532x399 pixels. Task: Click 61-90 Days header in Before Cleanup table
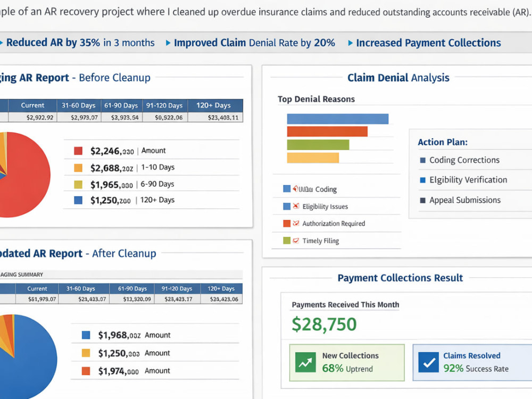[x=121, y=105]
